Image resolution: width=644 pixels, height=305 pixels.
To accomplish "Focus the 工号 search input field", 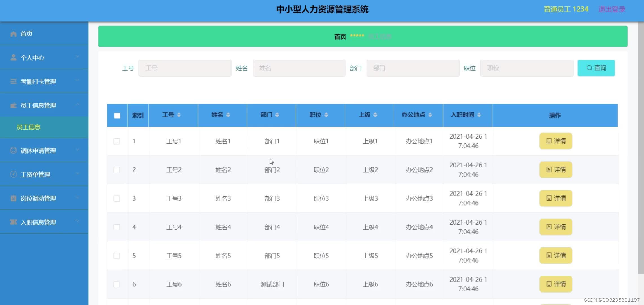I will tap(185, 68).
